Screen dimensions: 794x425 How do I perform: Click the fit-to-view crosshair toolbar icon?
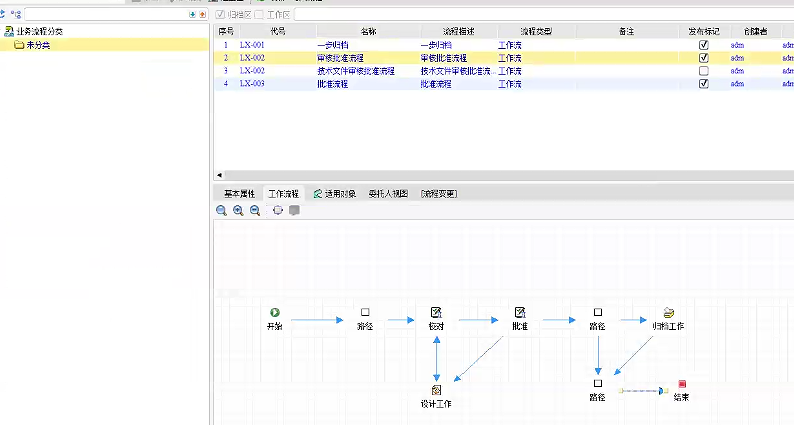tap(277, 211)
